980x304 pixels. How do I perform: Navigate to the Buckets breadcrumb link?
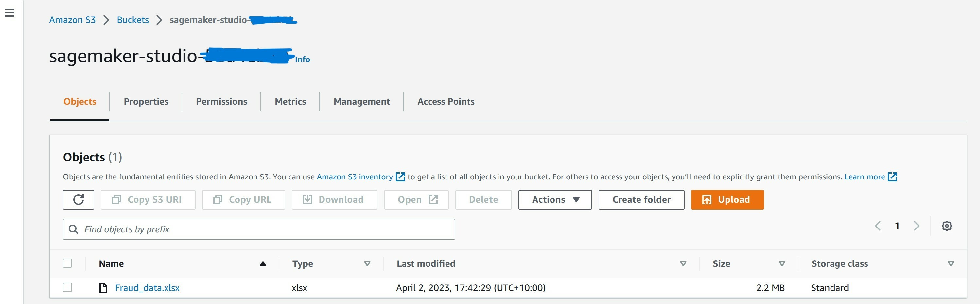(133, 20)
